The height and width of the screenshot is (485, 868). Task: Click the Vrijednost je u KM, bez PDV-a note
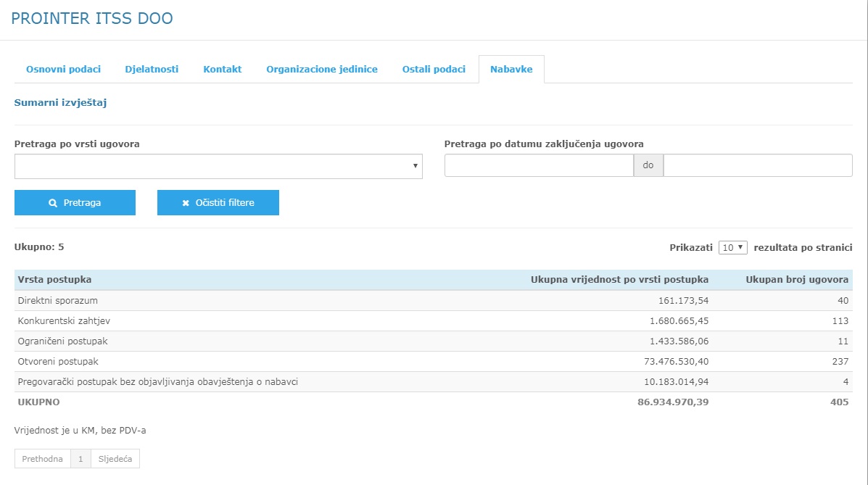[x=80, y=430]
